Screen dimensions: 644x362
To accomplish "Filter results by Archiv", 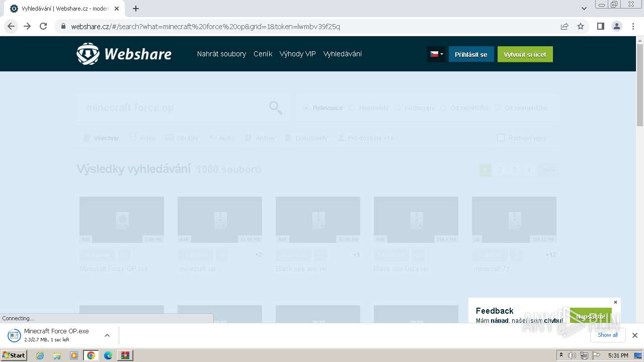I will (260, 138).
